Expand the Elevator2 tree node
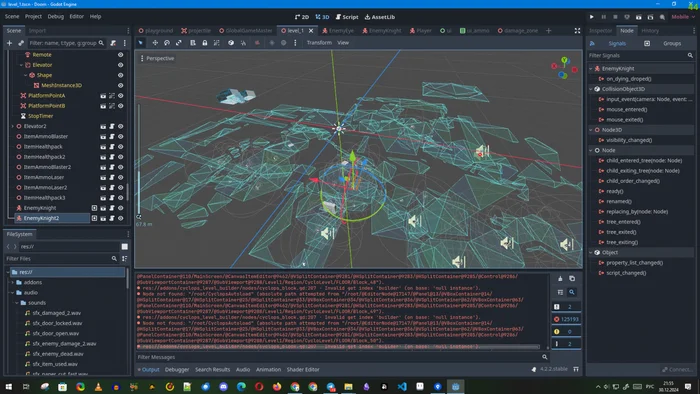The height and width of the screenshot is (394, 700). (x=12, y=126)
